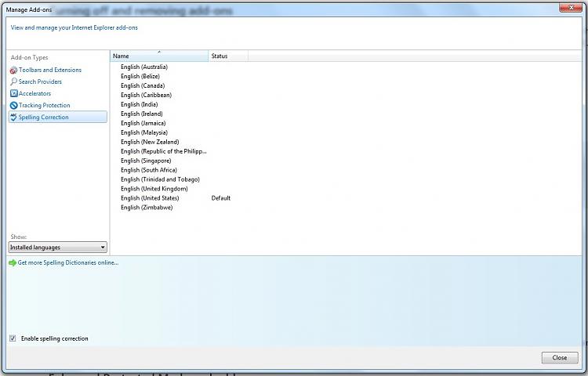
Task: Select Search Providers add-on type
Action: (40, 81)
